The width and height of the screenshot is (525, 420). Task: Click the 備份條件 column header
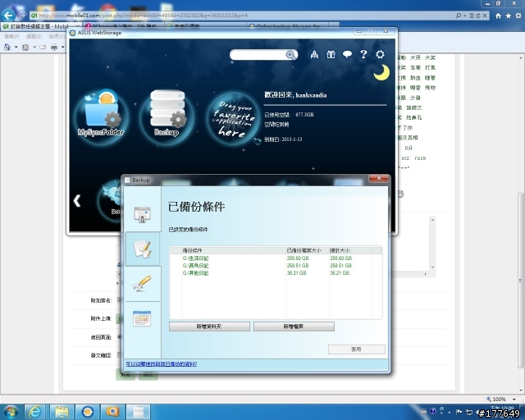click(x=233, y=250)
